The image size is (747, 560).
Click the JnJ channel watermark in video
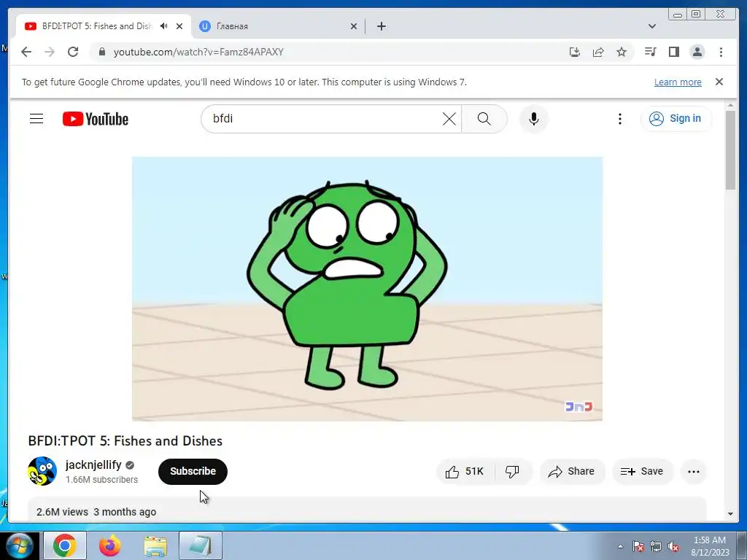pyautogui.click(x=578, y=406)
